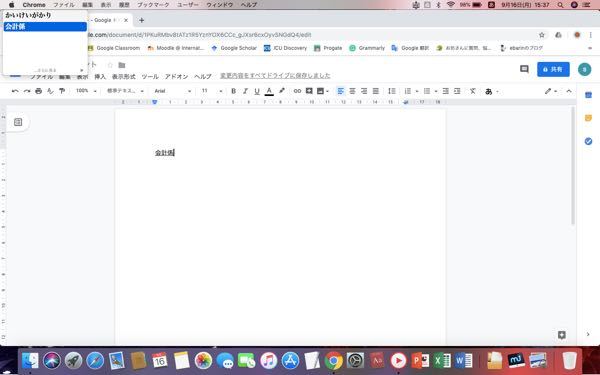Open the 表示形式 menu

[124, 77]
